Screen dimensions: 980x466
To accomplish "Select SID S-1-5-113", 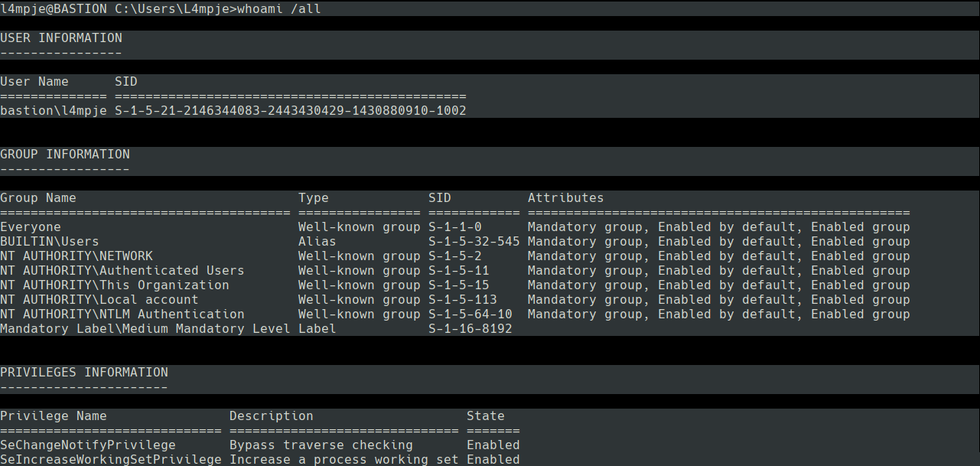I will (x=463, y=300).
